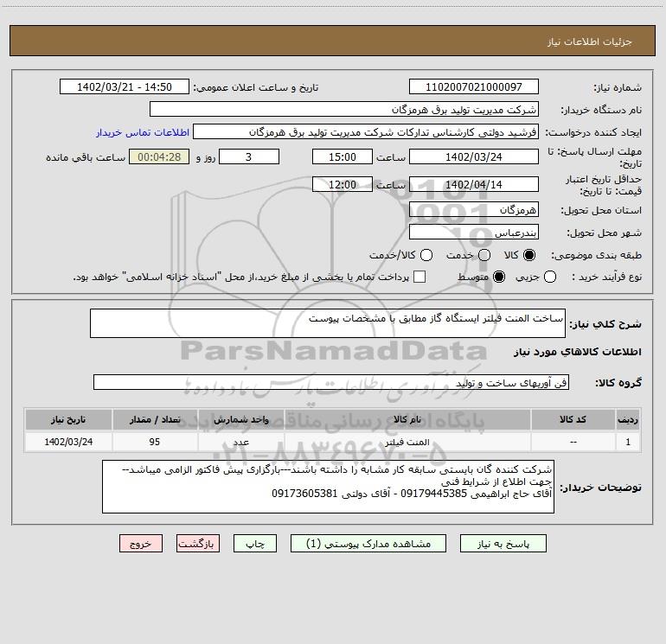Click the اطلاعات کالاهای مورد نیاز section heading
Screen dimensions: 666x644
pyautogui.click(x=578, y=352)
